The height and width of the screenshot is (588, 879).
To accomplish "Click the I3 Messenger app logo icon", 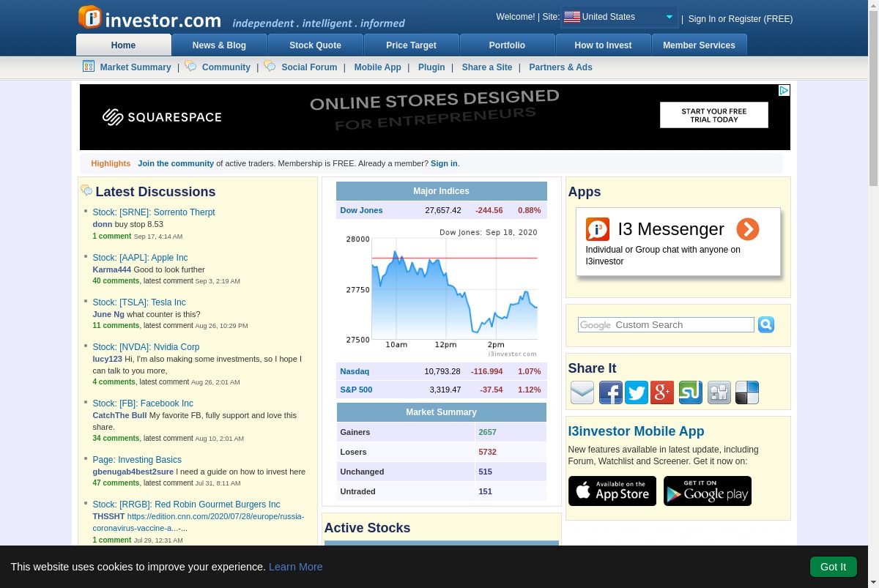I will (598, 229).
